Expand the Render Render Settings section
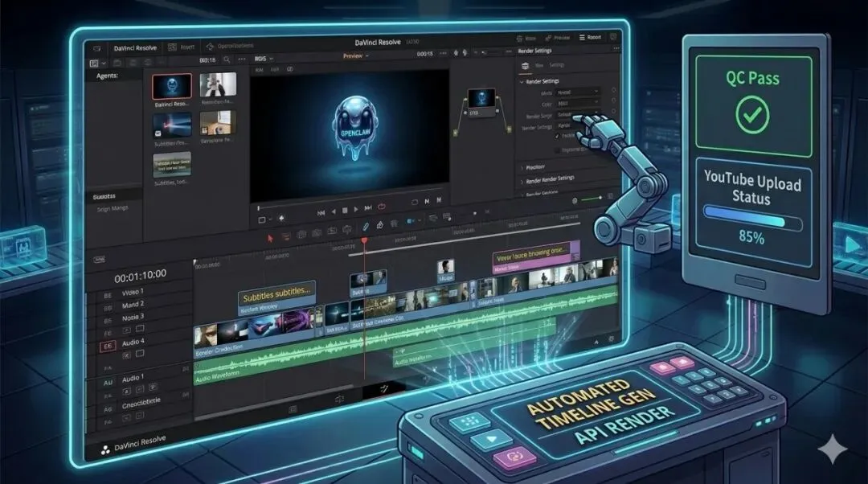Screen dimensions: 868x484 550,179
